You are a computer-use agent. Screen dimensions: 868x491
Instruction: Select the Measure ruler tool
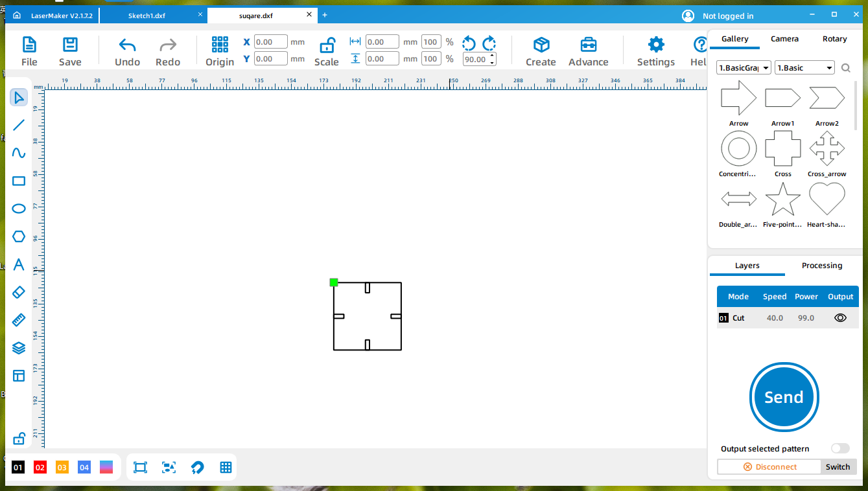(x=19, y=320)
